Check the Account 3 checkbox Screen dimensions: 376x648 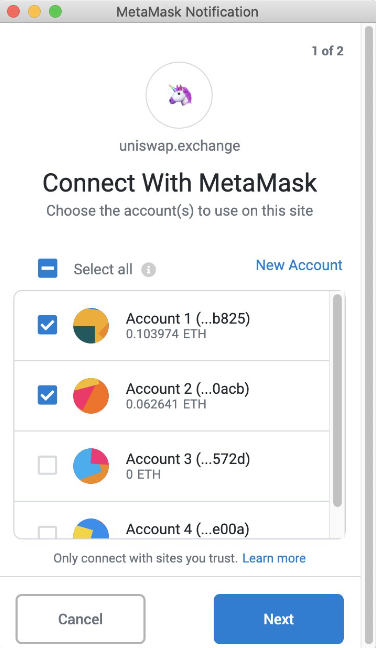(x=48, y=465)
